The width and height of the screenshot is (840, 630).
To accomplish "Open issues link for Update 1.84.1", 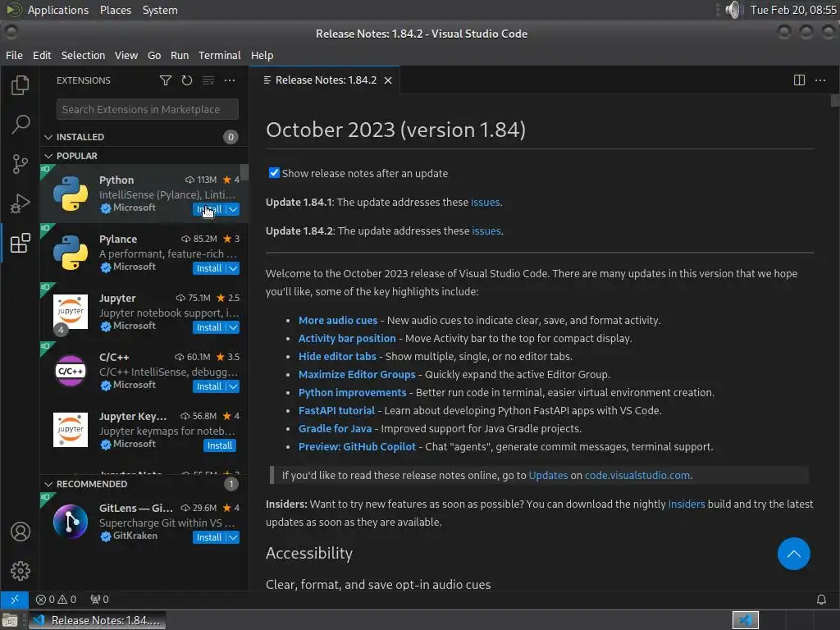I will click(x=485, y=203).
